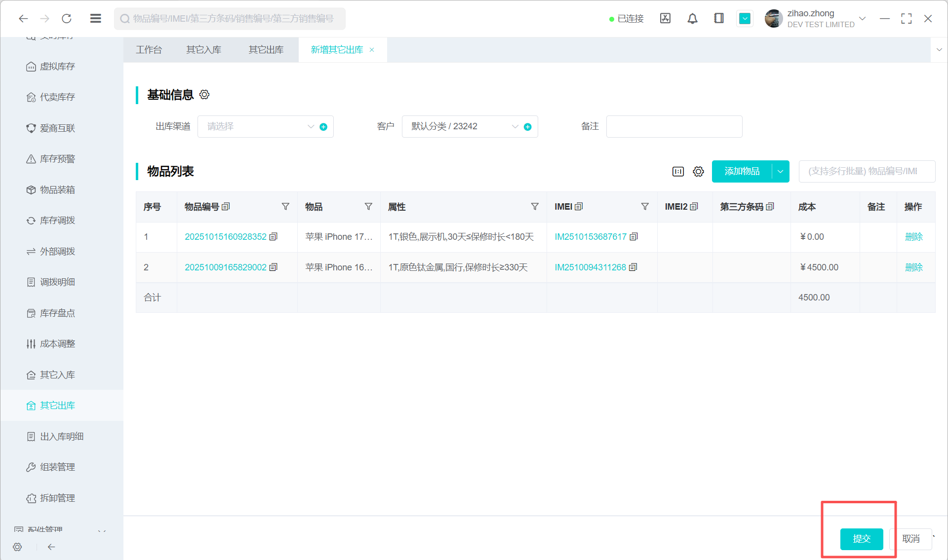Open 出库渠道 dropdown
Image resolution: width=948 pixels, height=560 pixels.
coord(257,127)
